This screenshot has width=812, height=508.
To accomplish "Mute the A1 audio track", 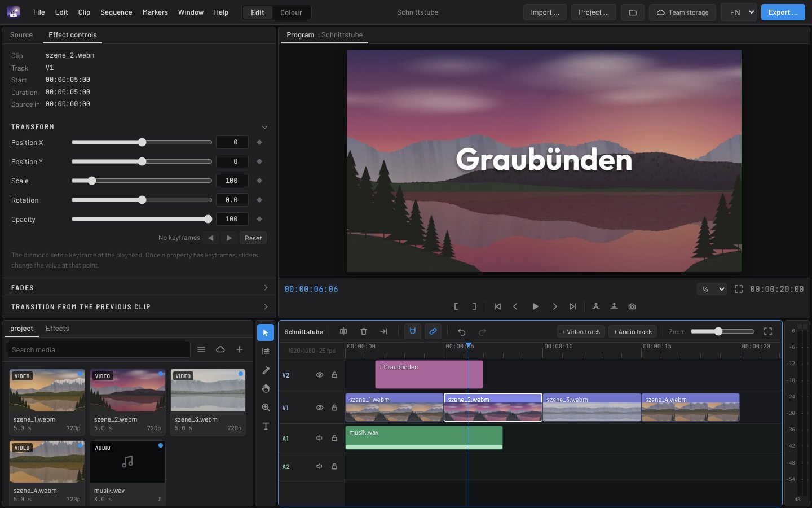I will coord(320,438).
